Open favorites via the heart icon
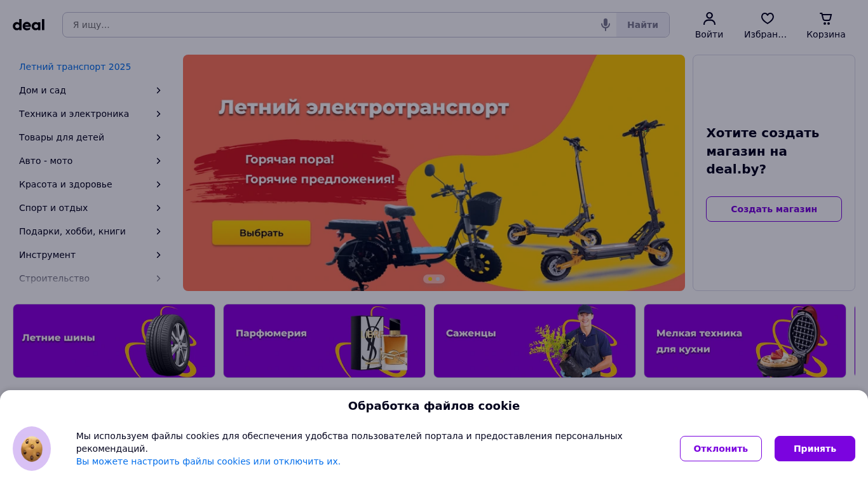The image size is (868, 488). pos(768,18)
